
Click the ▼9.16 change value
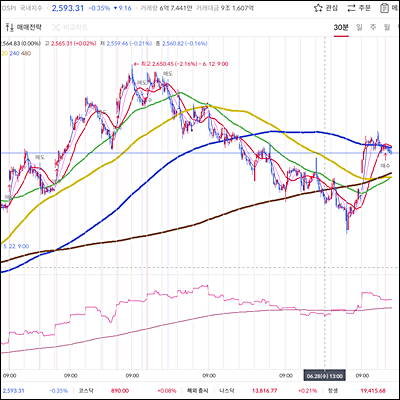click(123, 8)
